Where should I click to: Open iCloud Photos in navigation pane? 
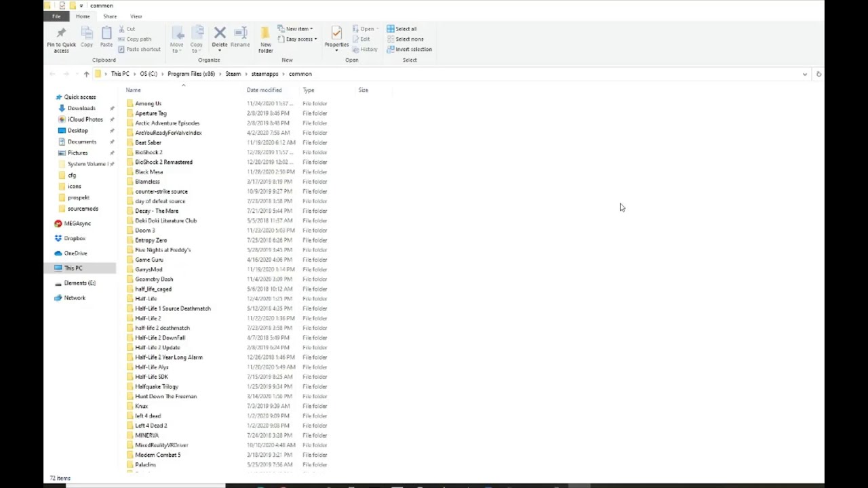tap(85, 119)
